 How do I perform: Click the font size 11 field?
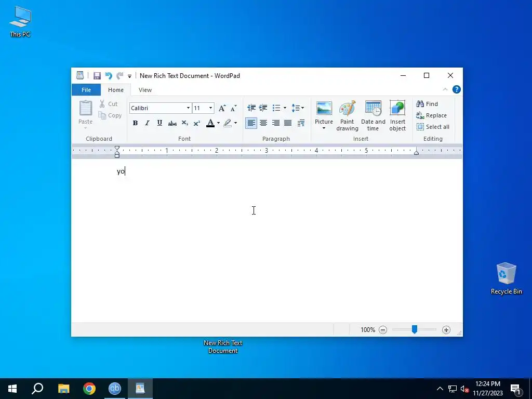click(x=200, y=108)
